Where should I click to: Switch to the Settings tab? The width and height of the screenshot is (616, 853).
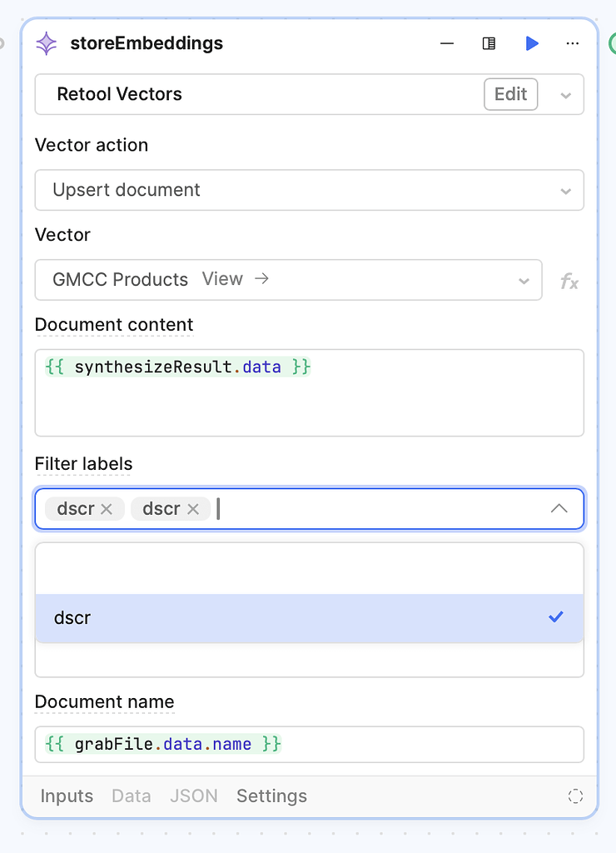(x=271, y=796)
